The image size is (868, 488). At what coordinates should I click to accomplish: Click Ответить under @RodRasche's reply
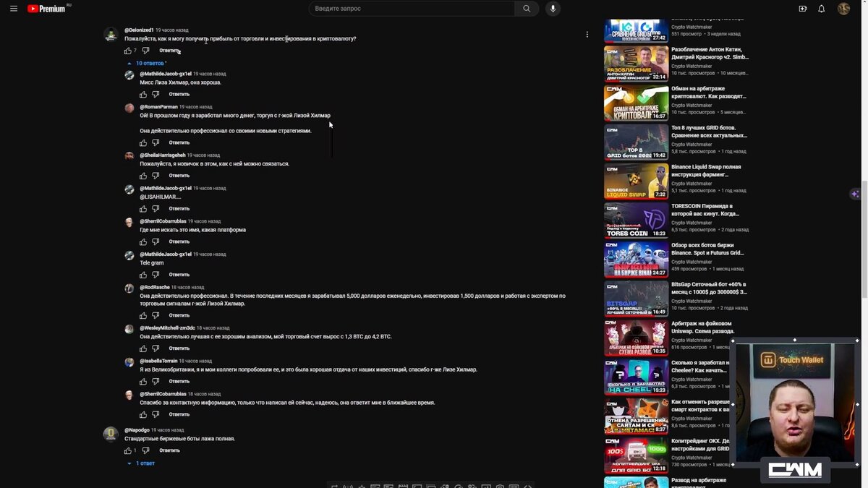179,315
